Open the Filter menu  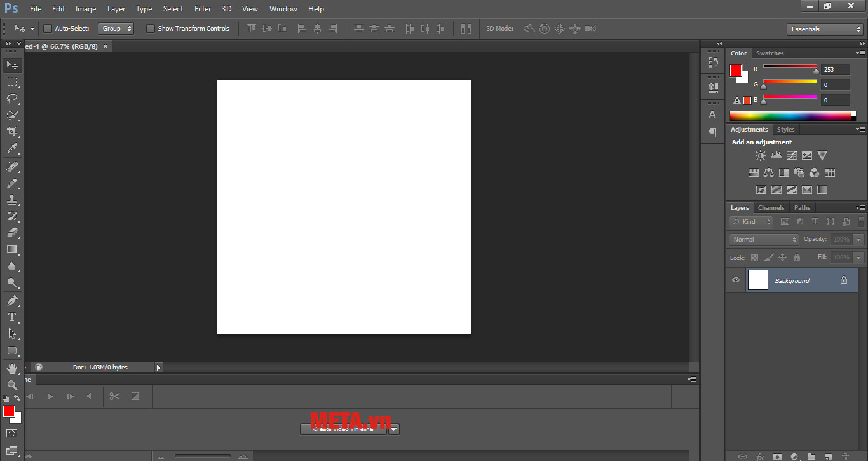[x=202, y=8]
